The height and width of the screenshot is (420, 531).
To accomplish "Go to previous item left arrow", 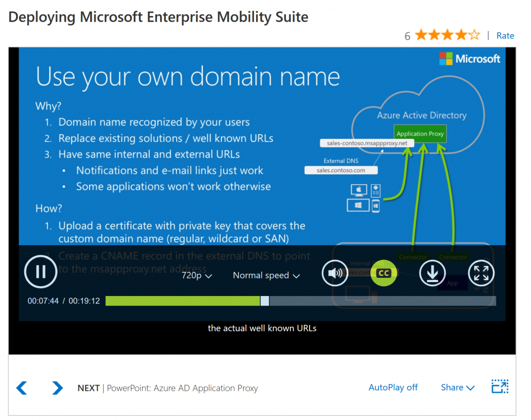I will click(x=22, y=388).
